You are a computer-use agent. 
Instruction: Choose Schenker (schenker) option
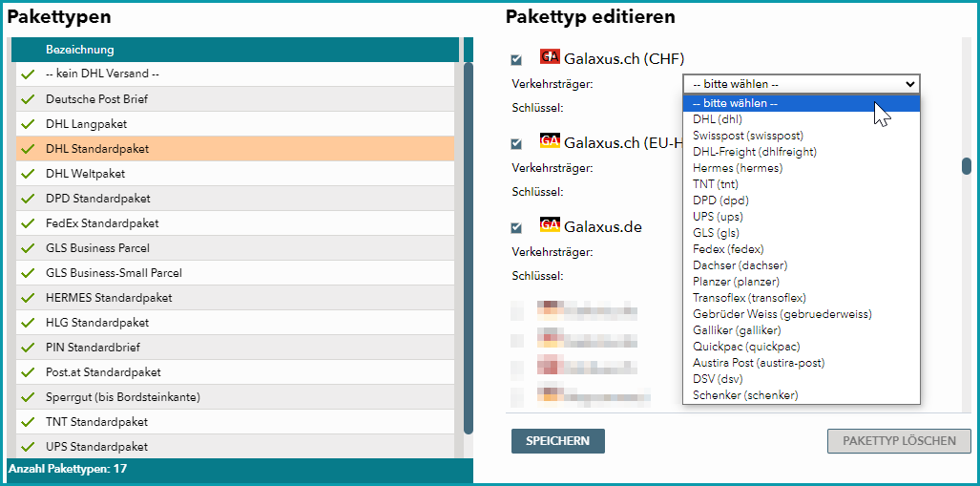tap(802, 395)
